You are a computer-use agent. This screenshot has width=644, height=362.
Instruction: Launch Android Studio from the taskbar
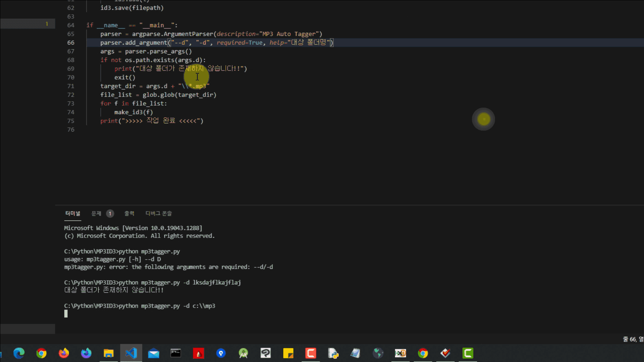tap(243, 353)
